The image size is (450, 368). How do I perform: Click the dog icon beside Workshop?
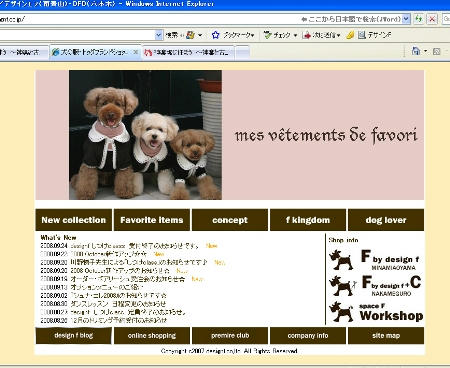click(341, 312)
